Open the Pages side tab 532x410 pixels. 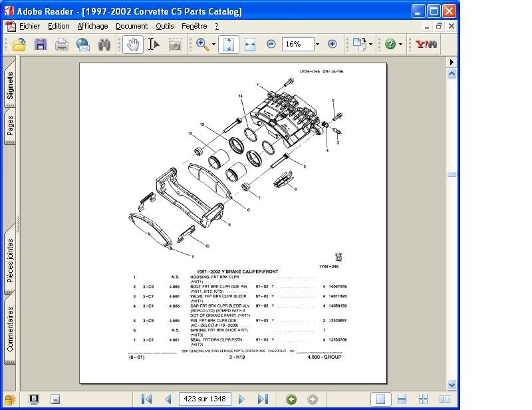[10, 126]
